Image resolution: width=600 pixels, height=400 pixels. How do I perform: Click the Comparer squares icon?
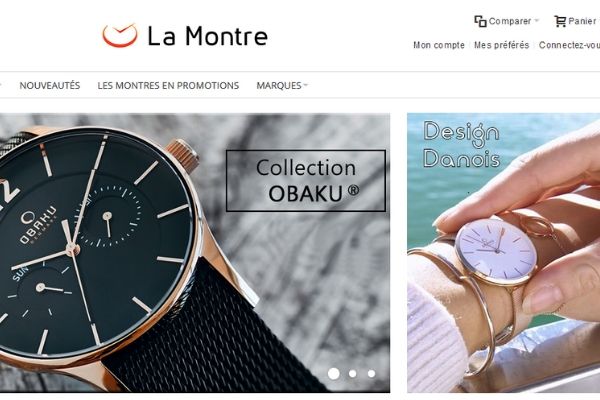tap(480, 21)
